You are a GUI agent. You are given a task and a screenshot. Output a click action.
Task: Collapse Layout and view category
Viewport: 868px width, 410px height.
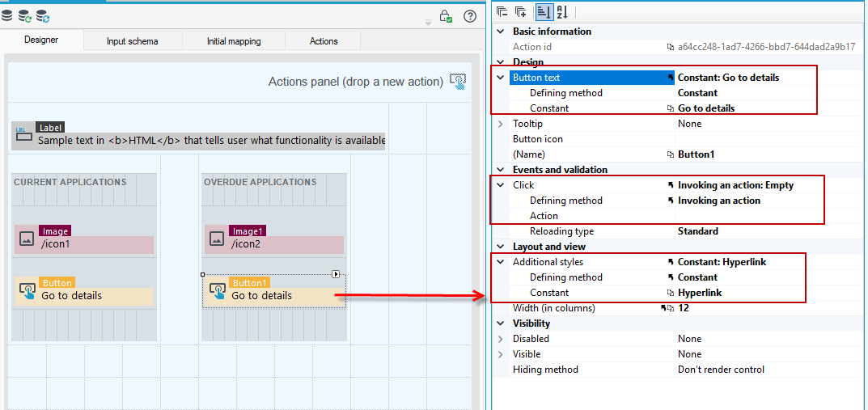tap(501, 247)
